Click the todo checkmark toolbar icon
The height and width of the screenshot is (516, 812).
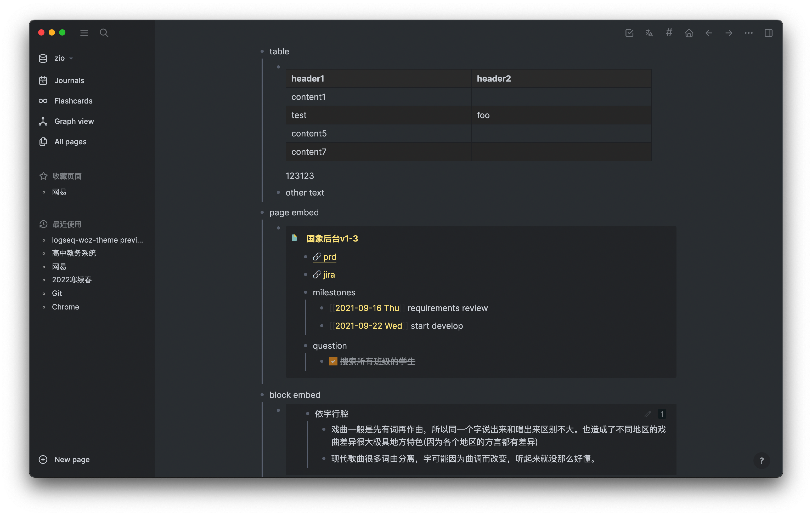629,33
